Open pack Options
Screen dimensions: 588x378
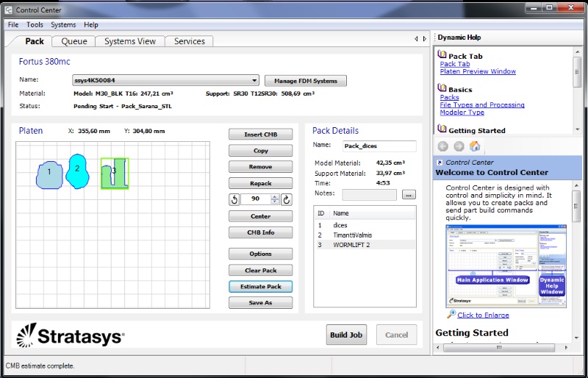pos(261,254)
